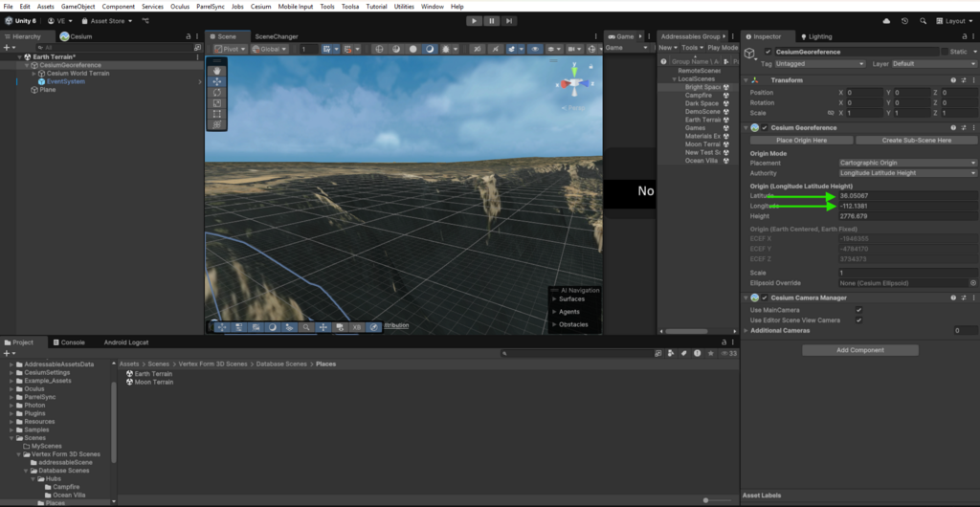Screen dimensions: 980x507
Task: Toggle the Use MainCamera checkbox
Action: coord(858,310)
